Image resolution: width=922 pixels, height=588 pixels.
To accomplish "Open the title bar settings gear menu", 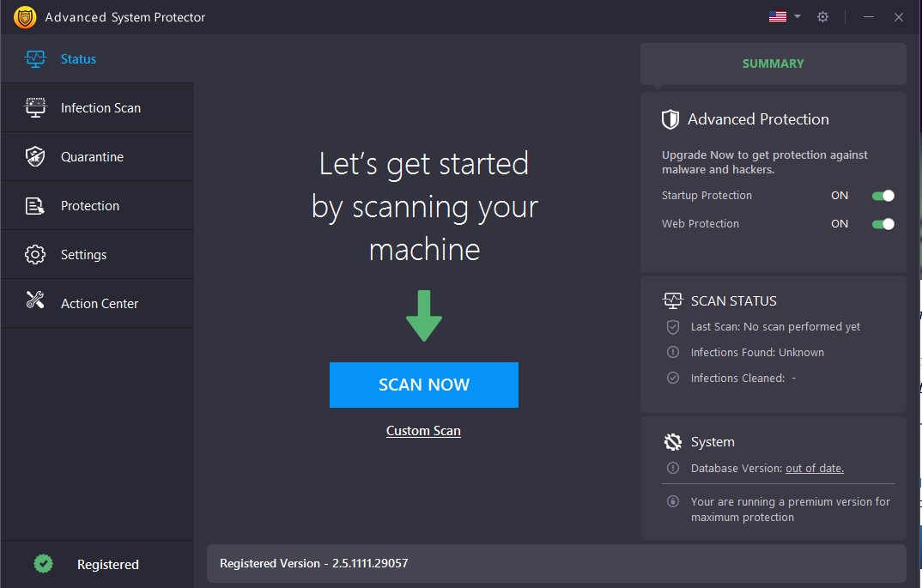I will coord(822,16).
